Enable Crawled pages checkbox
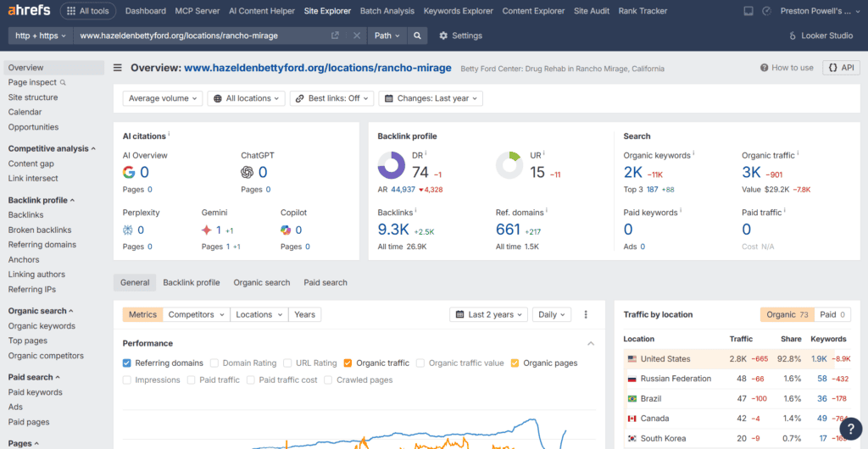Image resolution: width=868 pixels, height=449 pixels. [x=328, y=380]
